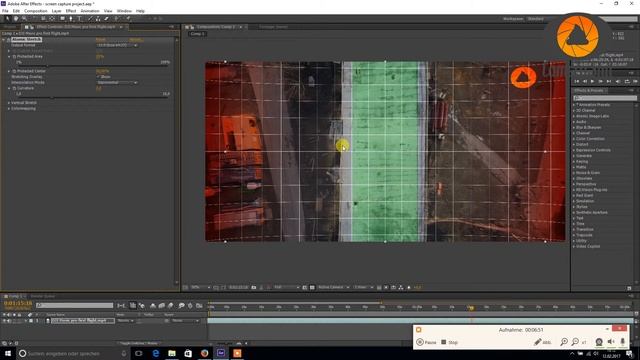Open the Active Camera view dropdown
640x360 pixels.
click(333, 287)
